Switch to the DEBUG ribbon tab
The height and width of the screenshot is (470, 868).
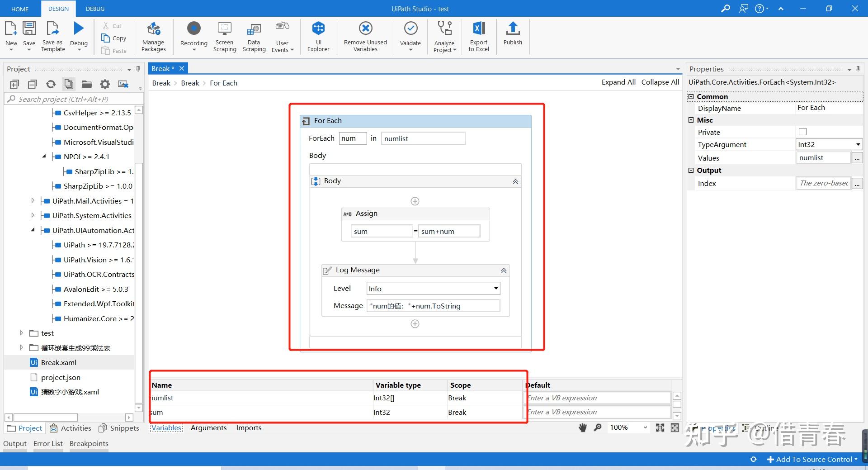[x=95, y=9]
